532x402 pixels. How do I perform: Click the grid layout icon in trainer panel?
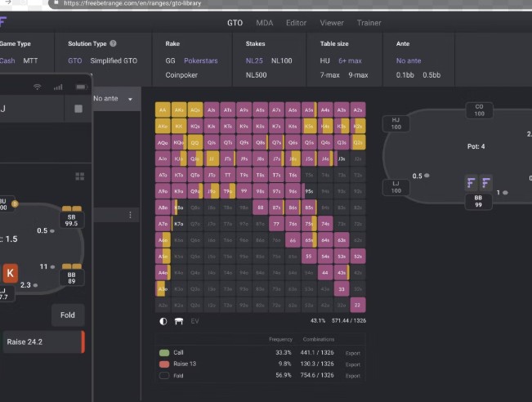(x=80, y=176)
